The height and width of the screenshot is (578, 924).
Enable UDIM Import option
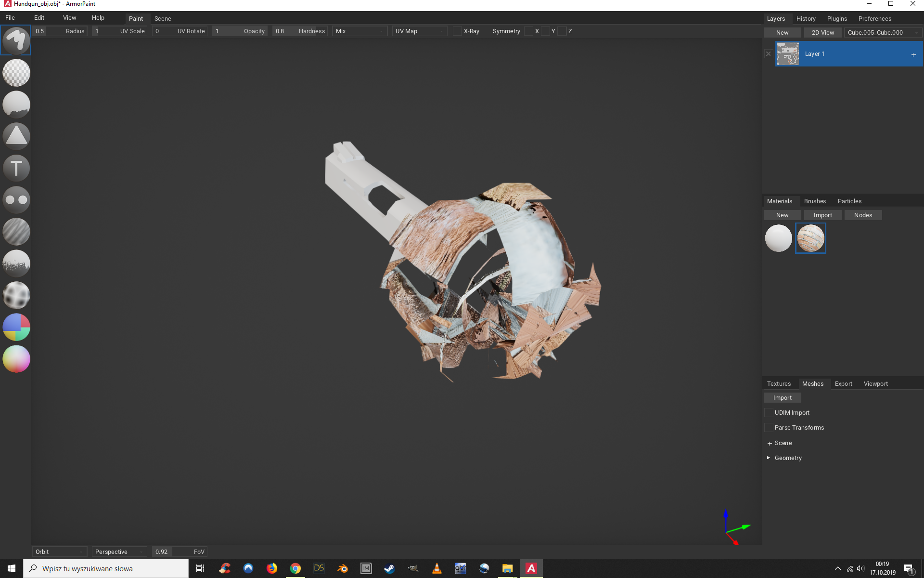coord(769,412)
